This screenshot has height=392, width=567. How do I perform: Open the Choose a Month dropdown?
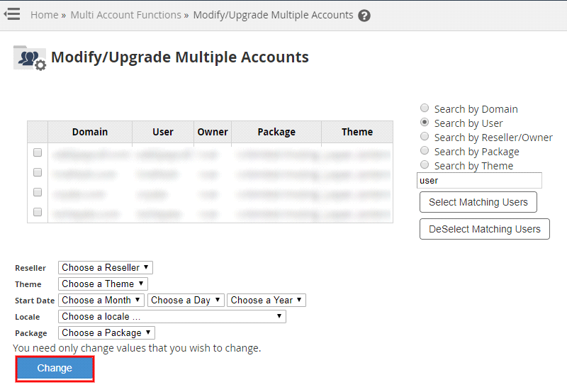pos(101,300)
